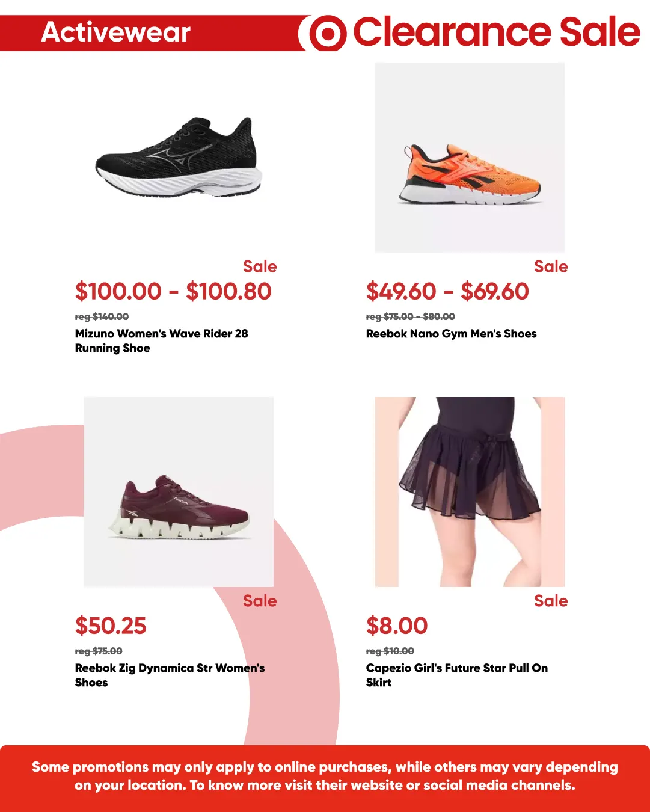
Task: Select the Activewear category header
Action: (116, 32)
